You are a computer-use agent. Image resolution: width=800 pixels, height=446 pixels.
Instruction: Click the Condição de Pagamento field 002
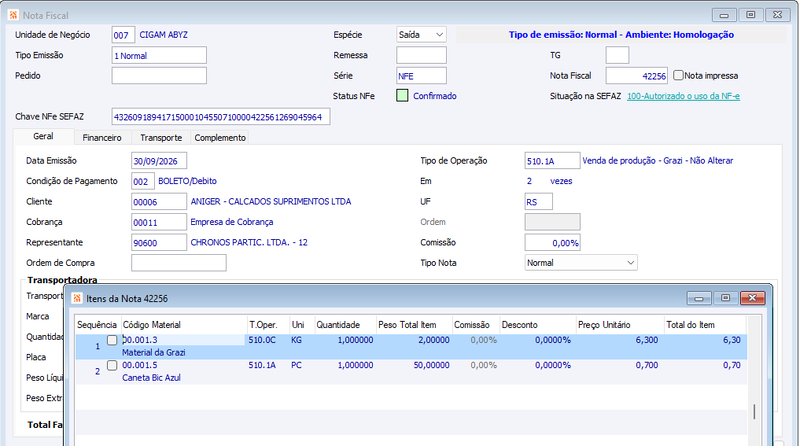pyautogui.click(x=143, y=181)
